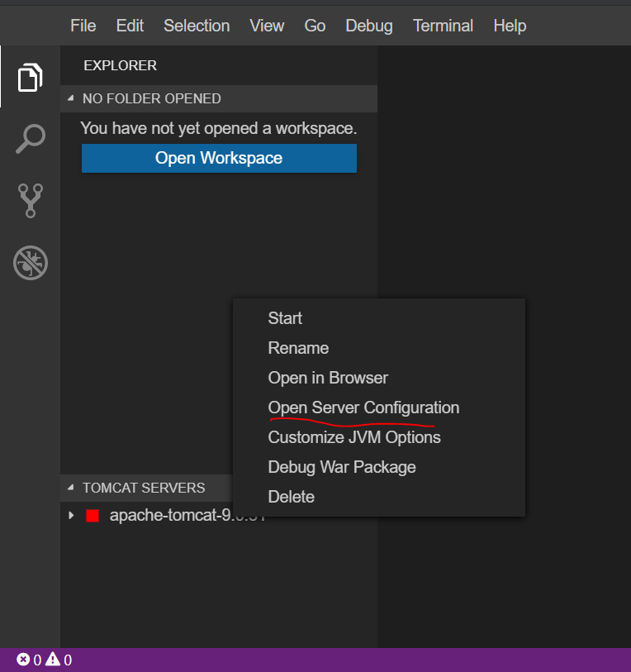Click the red stopped-status square beside apache-tomcat
The height and width of the screenshot is (672, 631).
click(92, 515)
